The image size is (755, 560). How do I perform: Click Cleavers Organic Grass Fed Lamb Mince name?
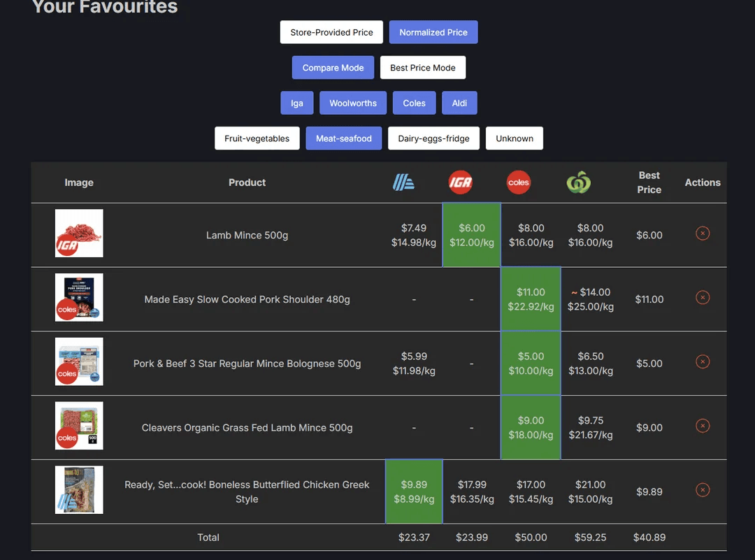tap(247, 428)
